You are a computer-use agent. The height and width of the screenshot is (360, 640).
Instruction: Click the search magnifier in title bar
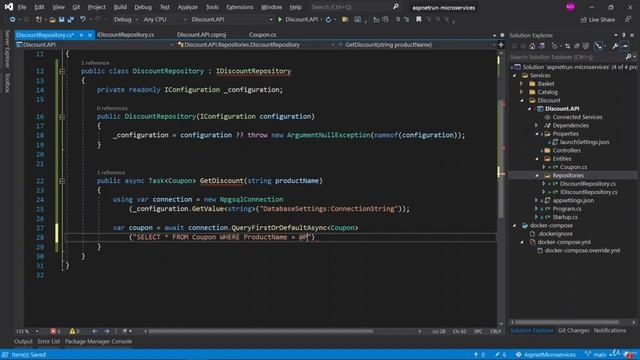(396, 7)
